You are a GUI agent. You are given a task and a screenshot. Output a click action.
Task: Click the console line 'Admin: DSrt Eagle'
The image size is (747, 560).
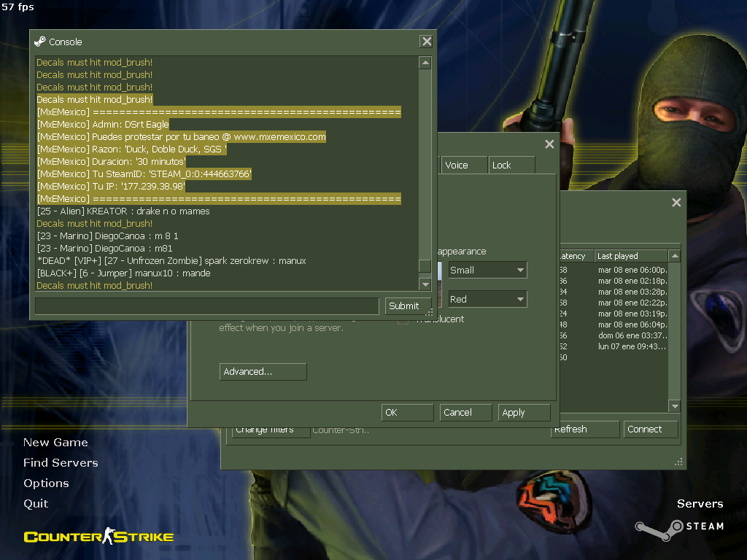coord(103,124)
